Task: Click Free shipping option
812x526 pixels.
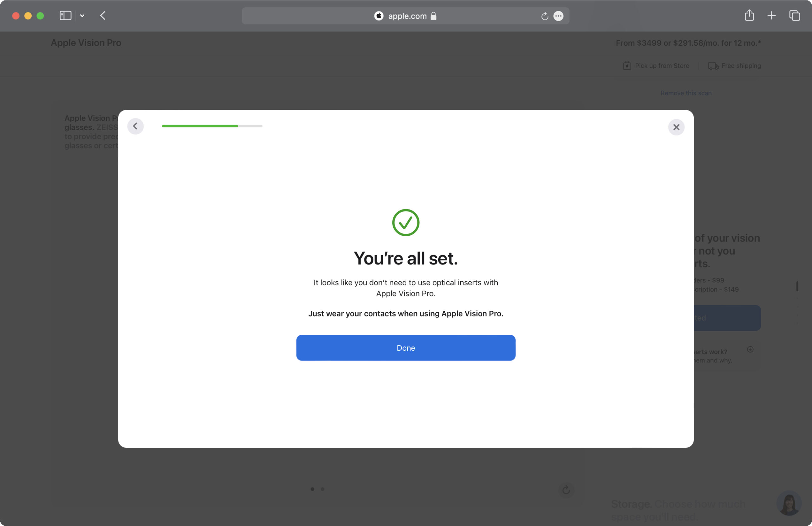Action: (x=734, y=66)
